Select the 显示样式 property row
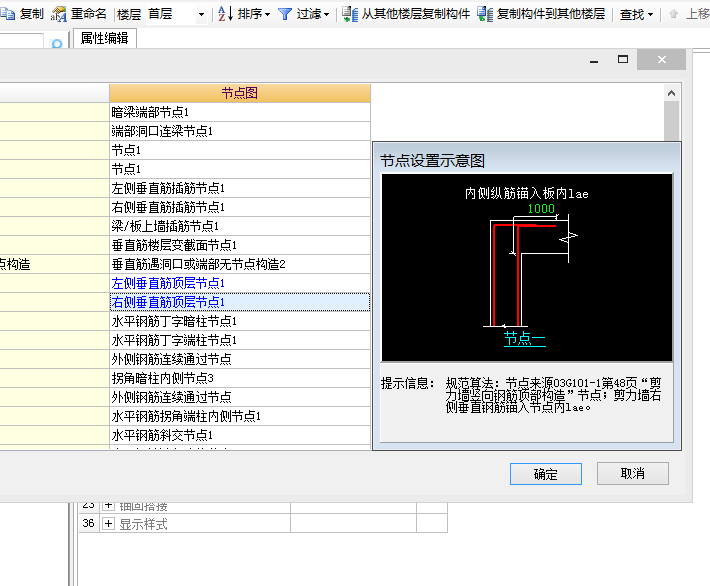710x586 pixels. pos(263,524)
